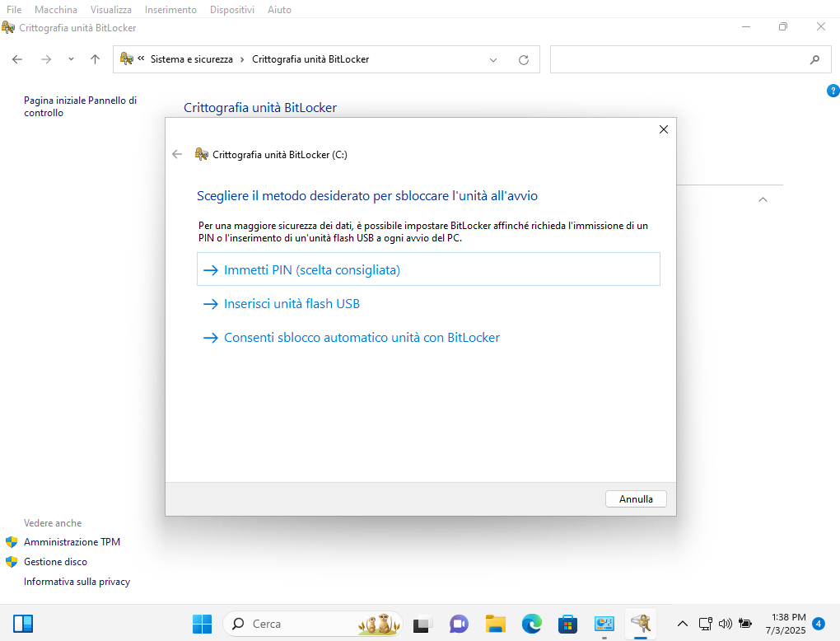The image size is (840, 641).
Task: Navigate forward in Control Panel window
Action: pyautogui.click(x=46, y=59)
